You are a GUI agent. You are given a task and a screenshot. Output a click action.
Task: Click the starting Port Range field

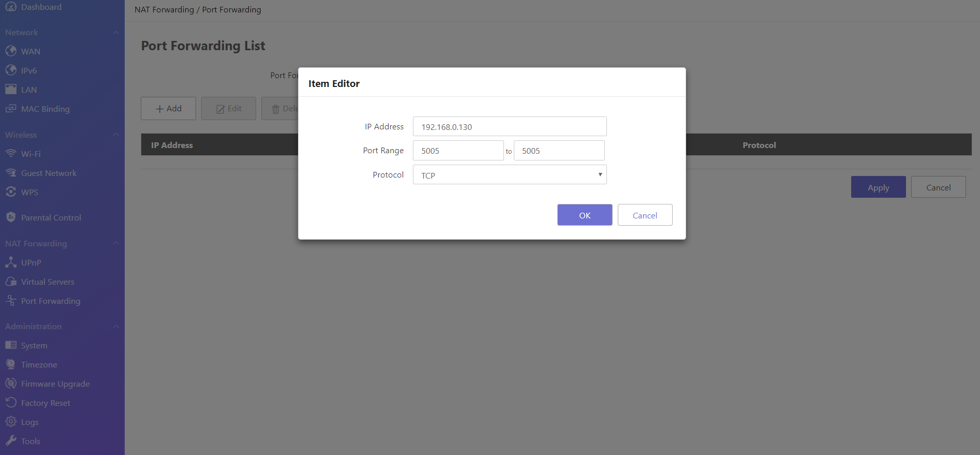pos(458,151)
